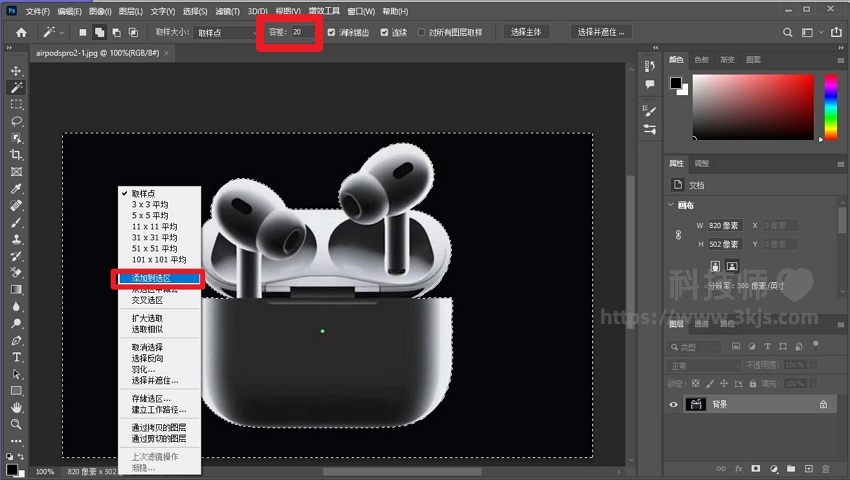Image resolution: width=850 pixels, height=480 pixels.
Task: Select the Magic Wand tool in left toolbar
Action: (x=16, y=87)
